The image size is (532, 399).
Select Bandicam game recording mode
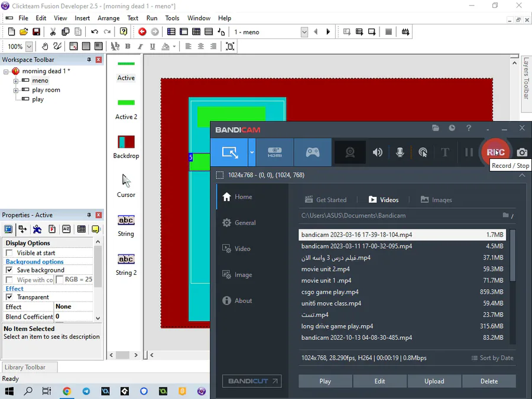click(313, 153)
